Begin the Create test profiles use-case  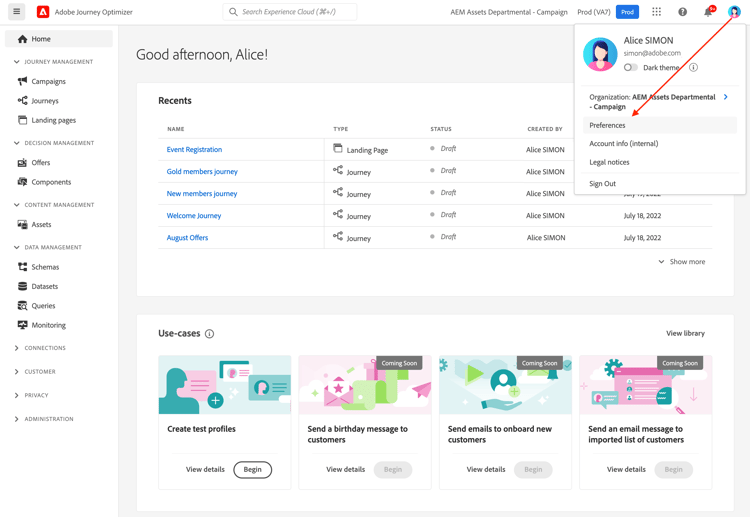pyautogui.click(x=253, y=470)
